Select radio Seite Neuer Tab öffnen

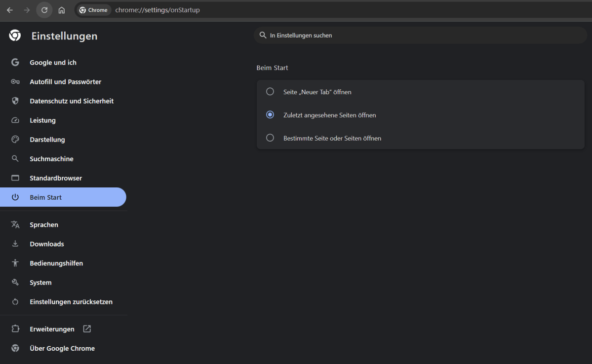270,92
